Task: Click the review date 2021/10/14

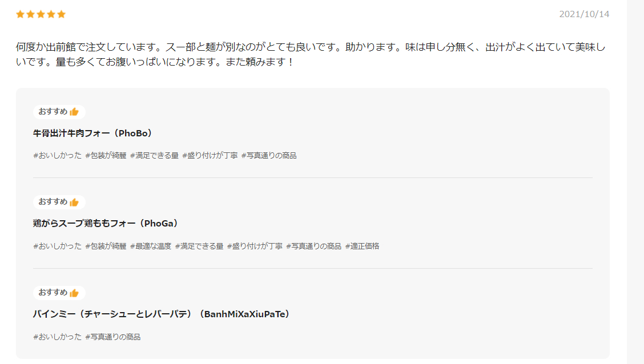Action: coord(584,14)
